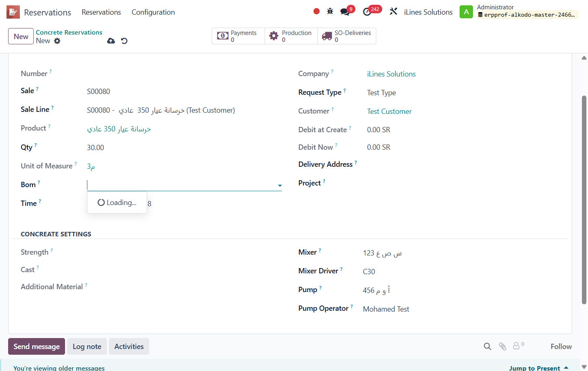The image size is (588, 371).
Task: Open activities clock icon with badge 242
Action: (x=368, y=12)
